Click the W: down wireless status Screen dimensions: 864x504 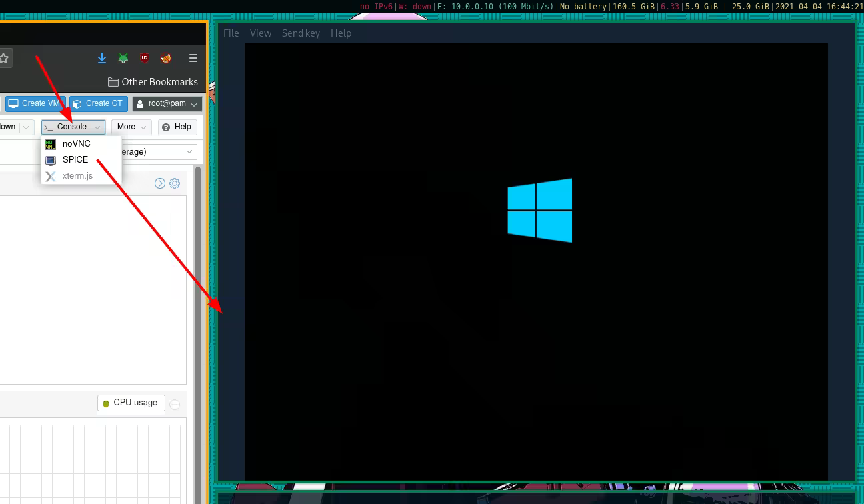pos(415,7)
